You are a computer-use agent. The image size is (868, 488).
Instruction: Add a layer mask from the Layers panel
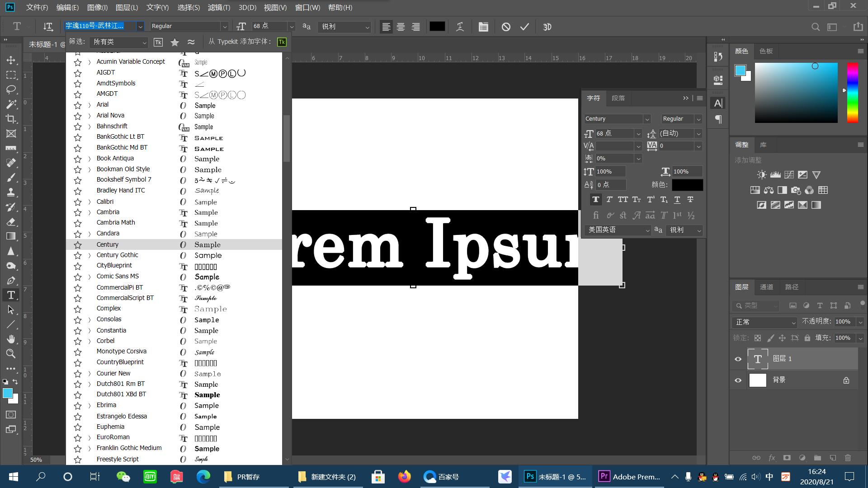[x=787, y=458]
